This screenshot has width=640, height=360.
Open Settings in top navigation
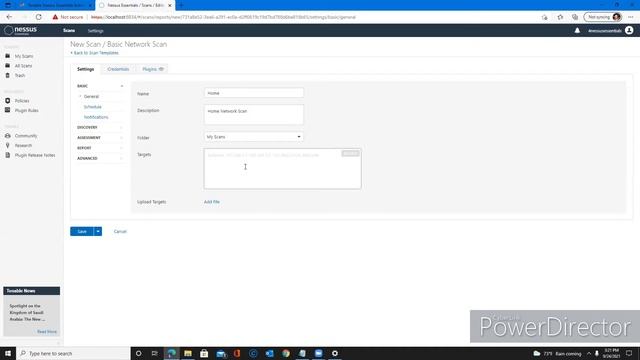point(96,31)
